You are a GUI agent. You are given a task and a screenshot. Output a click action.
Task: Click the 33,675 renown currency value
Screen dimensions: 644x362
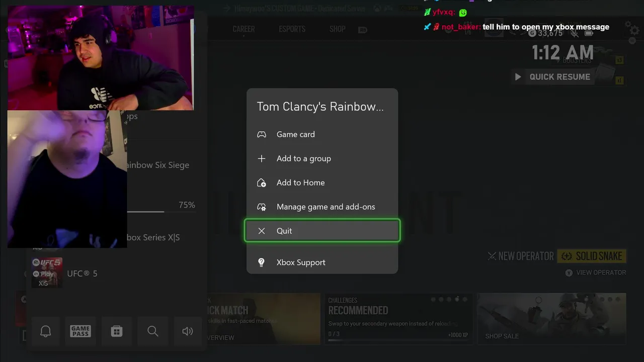[x=550, y=33]
